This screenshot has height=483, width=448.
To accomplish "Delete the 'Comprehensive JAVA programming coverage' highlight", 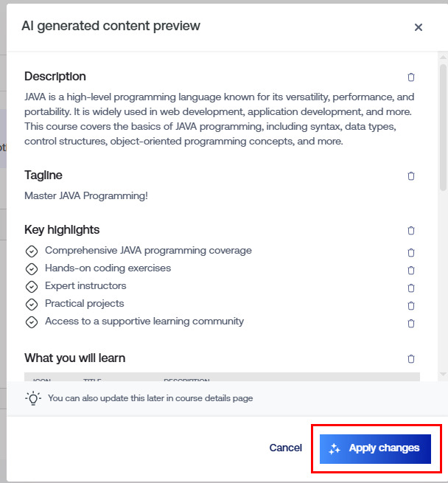I will [x=411, y=252].
